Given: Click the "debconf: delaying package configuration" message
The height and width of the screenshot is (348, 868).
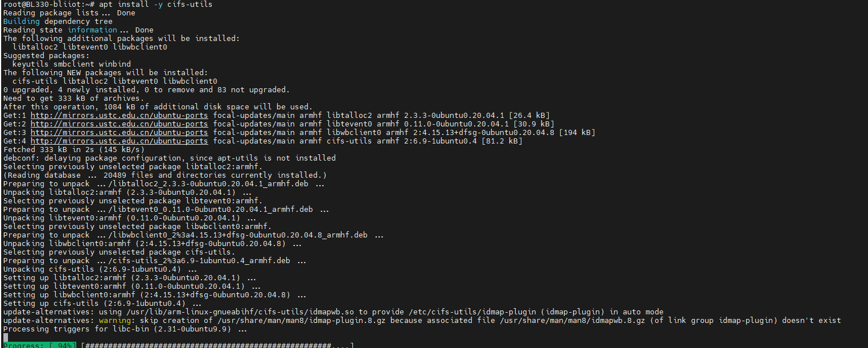Looking at the screenshot, I should 169,158.
